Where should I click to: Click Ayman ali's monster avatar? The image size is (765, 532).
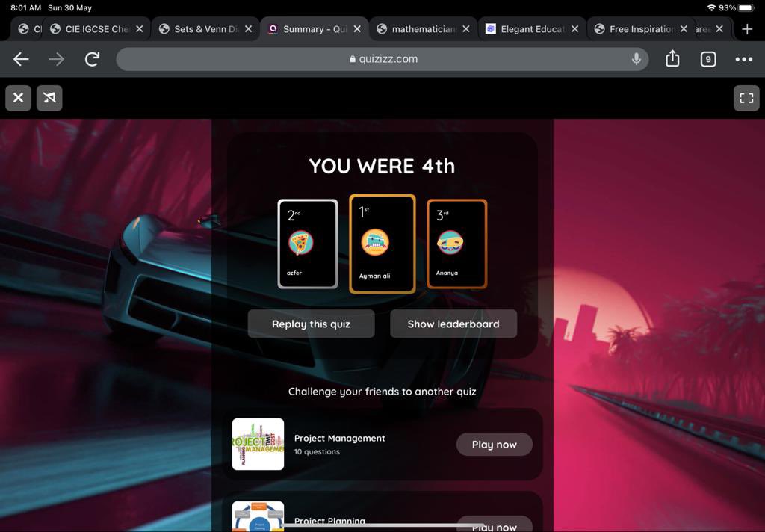coord(375,242)
